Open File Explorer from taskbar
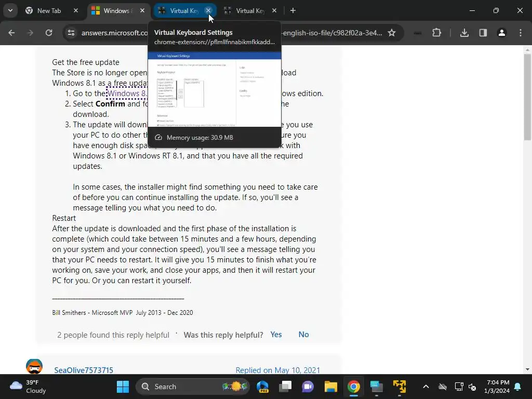 pyautogui.click(x=330, y=387)
